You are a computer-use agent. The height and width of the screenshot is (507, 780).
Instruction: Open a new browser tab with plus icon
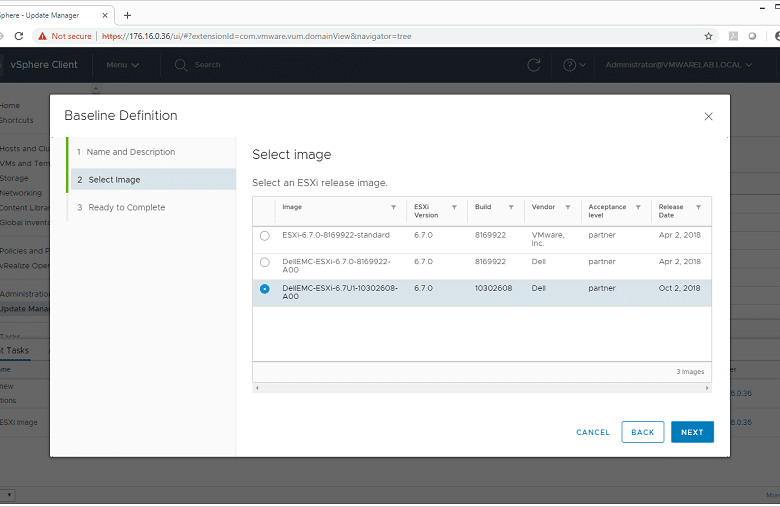(127, 15)
